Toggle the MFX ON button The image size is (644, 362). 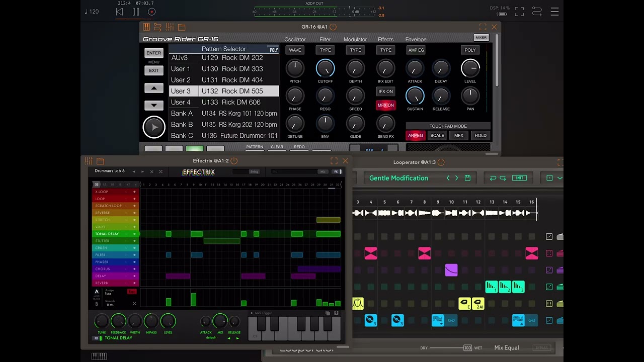386,105
